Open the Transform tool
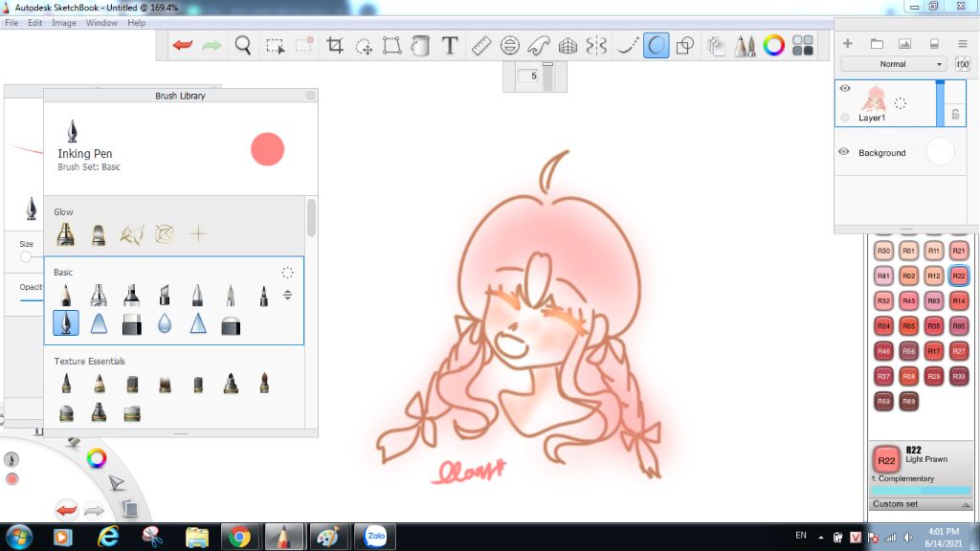980x551 pixels. tap(391, 45)
